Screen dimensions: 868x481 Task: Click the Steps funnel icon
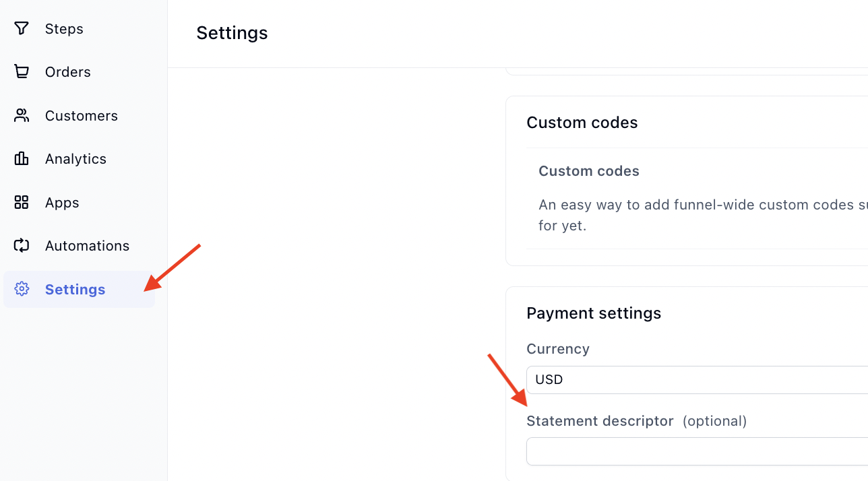(x=22, y=28)
